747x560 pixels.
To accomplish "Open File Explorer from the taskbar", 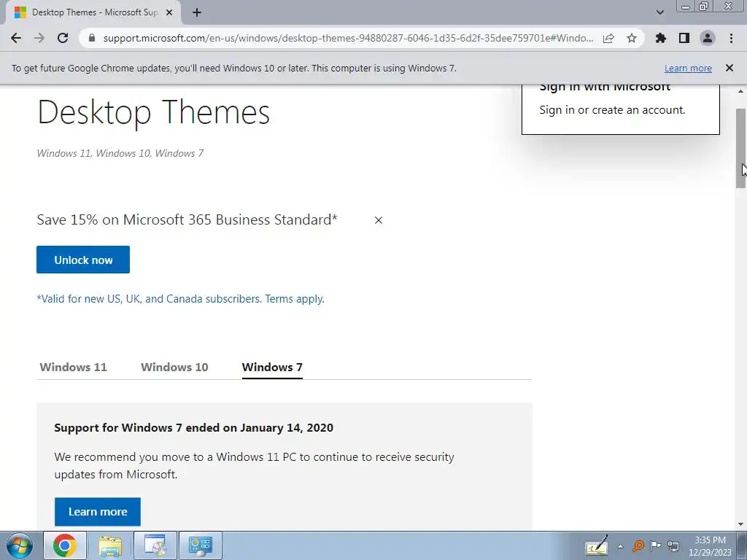I will 110,545.
